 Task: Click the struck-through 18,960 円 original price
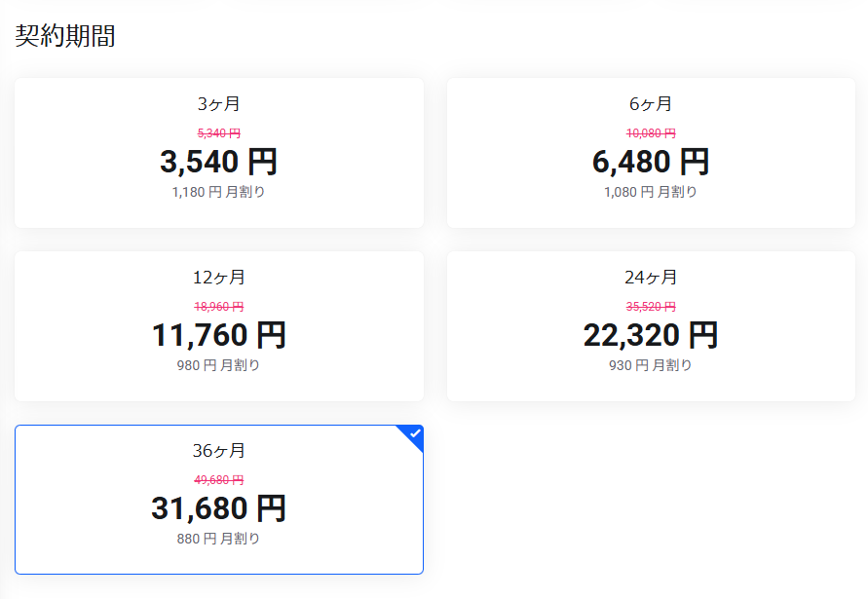click(218, 307)
